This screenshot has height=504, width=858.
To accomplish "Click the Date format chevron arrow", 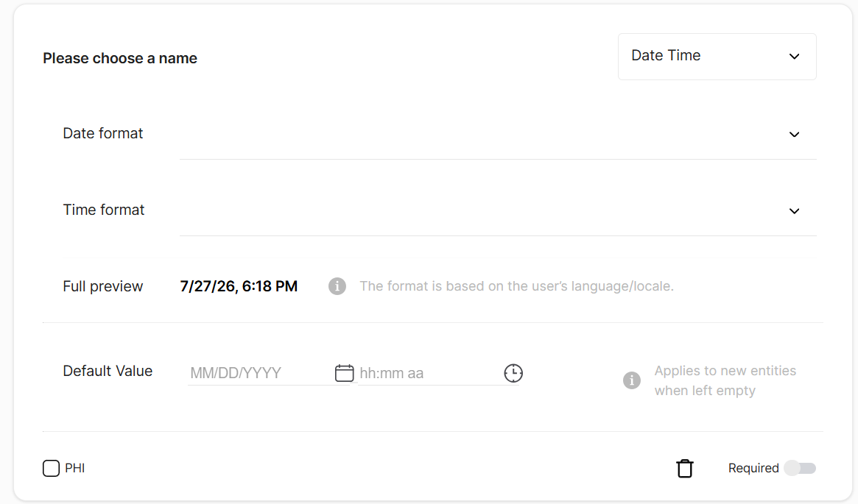I will click(x=794, y=135).
